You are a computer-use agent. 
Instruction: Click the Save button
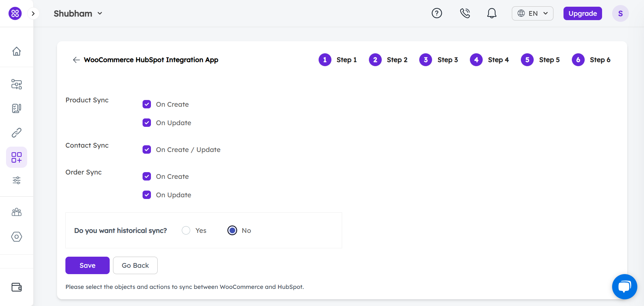(88, 265)
